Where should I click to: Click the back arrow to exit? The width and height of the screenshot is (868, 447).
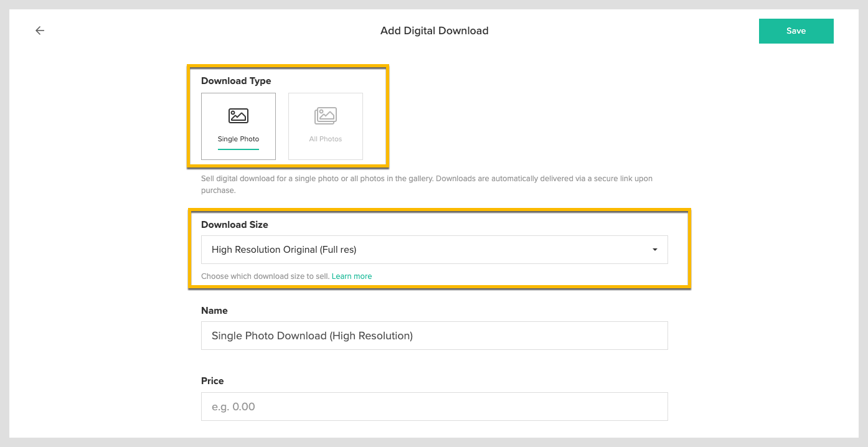[x=39, y=30]
